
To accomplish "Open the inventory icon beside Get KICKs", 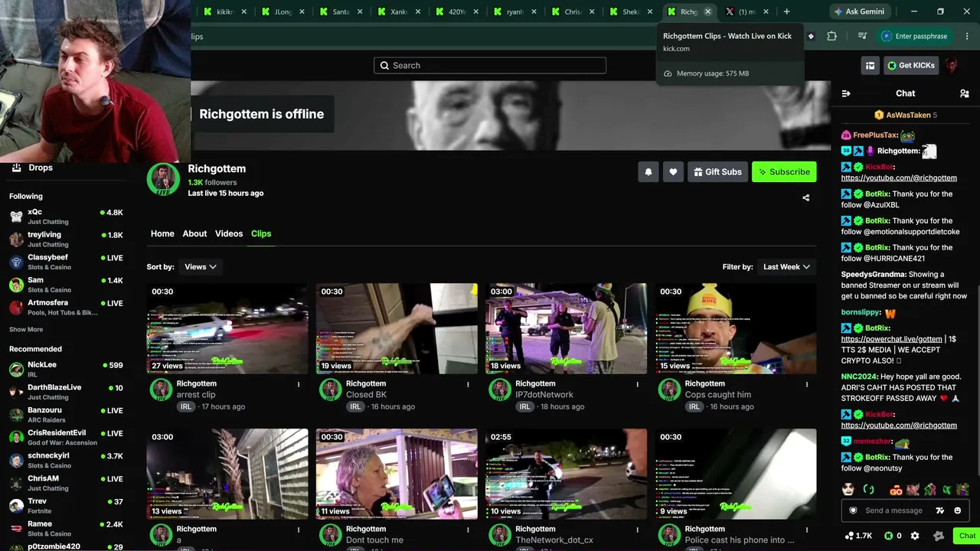I will [870, 66].
